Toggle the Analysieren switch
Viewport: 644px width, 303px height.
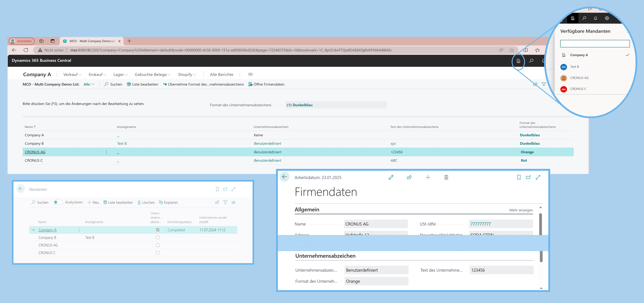[x=58, y=202]
